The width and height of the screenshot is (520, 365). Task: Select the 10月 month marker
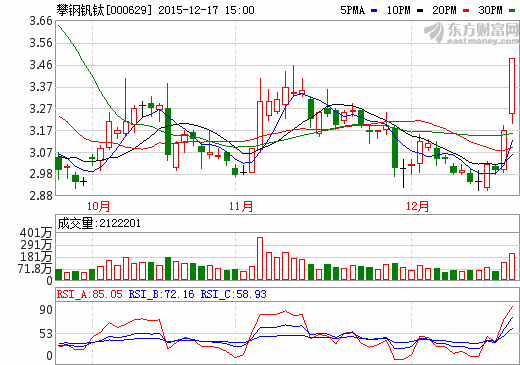click(98, 206)
